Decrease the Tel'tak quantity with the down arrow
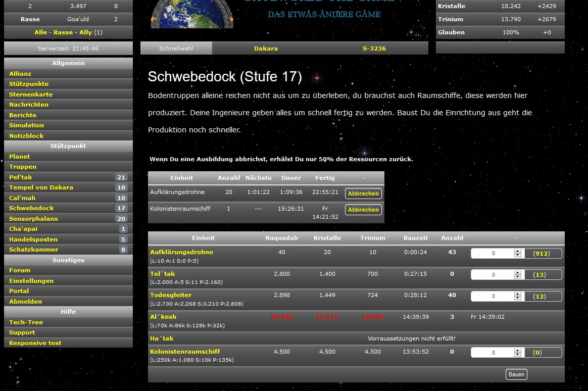The image size is (588, 391). 517,277
